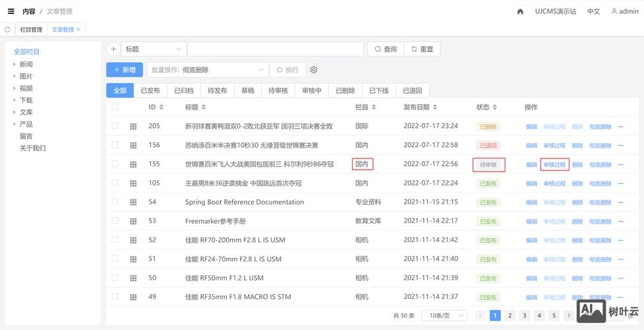Open more actions menu for row 155
This screenshot has height=330, width=644.
[620, 164]
